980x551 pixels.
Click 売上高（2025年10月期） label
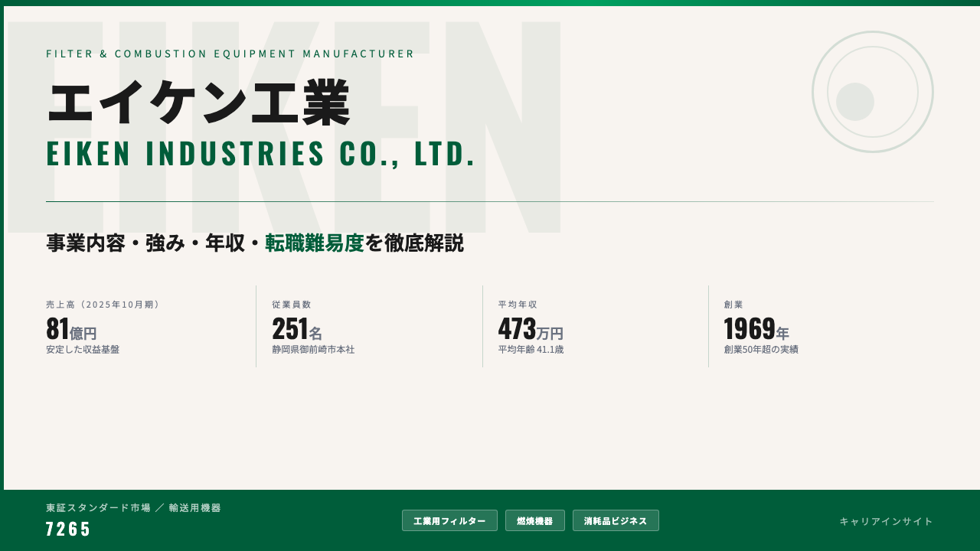coord(104,304)
